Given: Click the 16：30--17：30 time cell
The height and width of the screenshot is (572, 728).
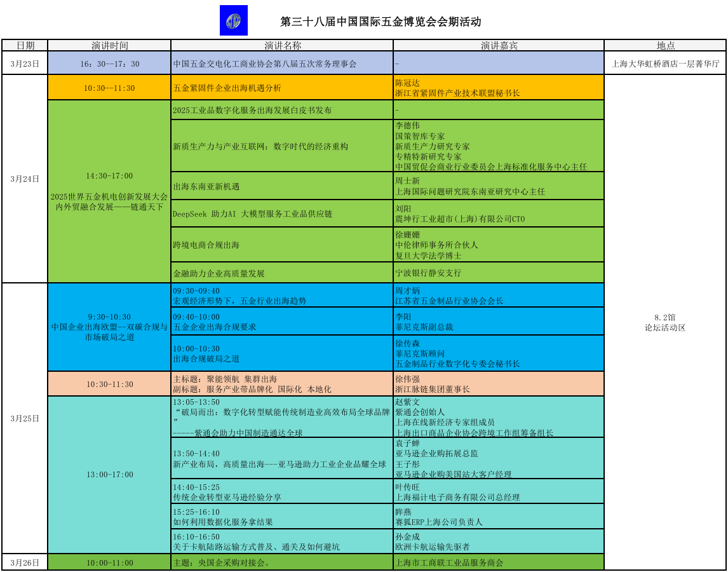Looking at the screenshot, I should coord(109,63).
